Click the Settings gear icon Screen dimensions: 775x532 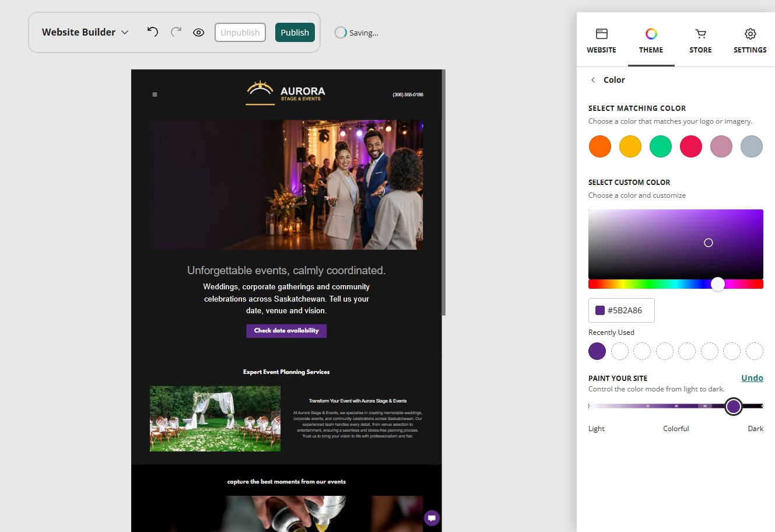pyautogui.click(x=751, y=34)
